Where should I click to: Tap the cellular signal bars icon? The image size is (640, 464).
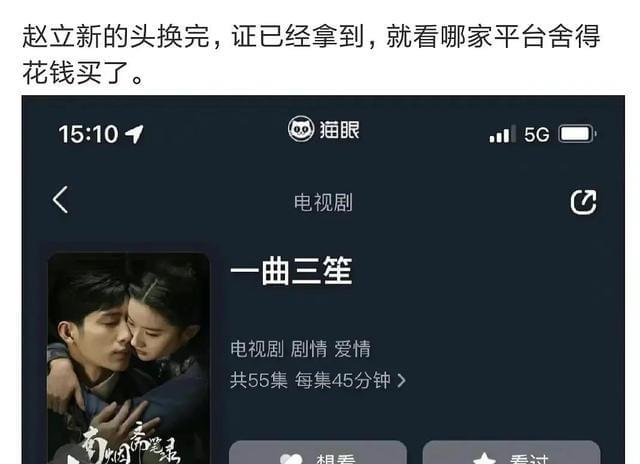(502, 134)
